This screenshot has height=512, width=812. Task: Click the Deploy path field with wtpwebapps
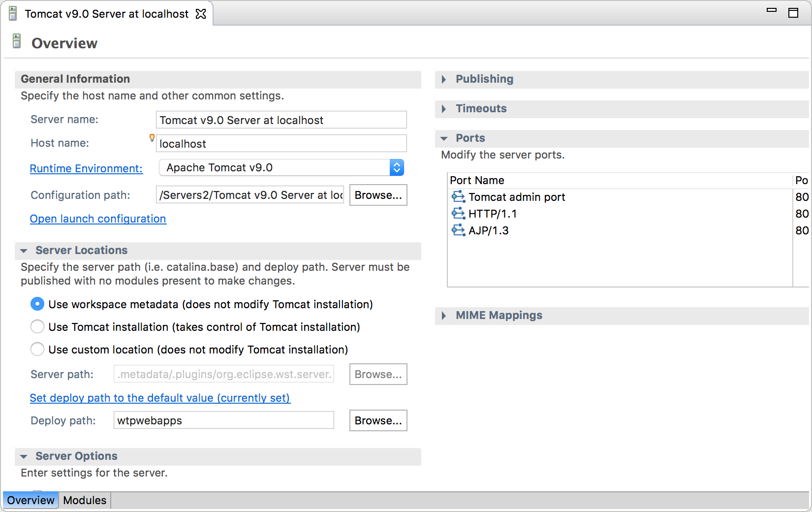point(224,420)
